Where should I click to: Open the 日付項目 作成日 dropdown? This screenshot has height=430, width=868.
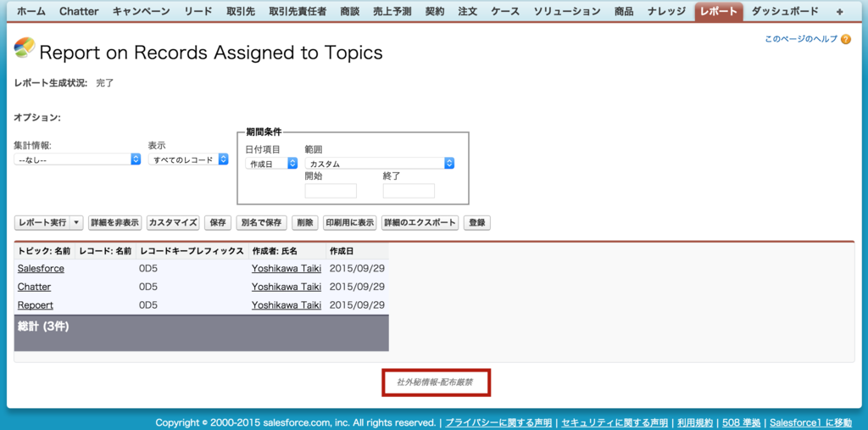pyautogui.click(x=272, y=164)
